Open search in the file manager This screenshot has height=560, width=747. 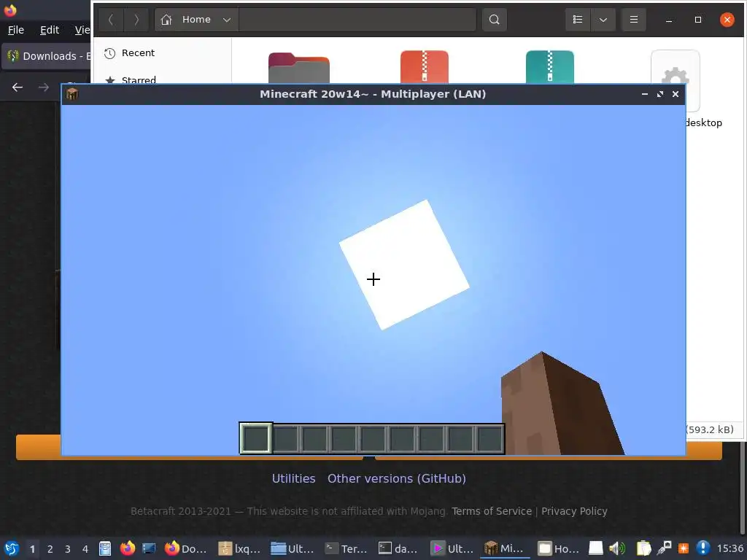pos(495,20)
